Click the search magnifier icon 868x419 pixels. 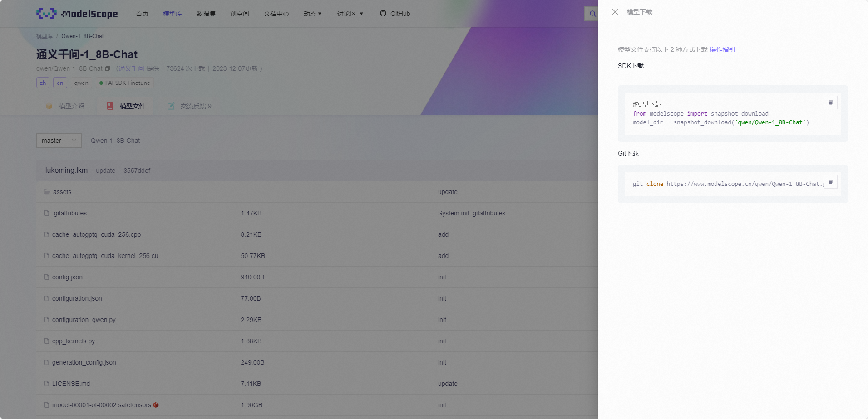coord(592,14)
